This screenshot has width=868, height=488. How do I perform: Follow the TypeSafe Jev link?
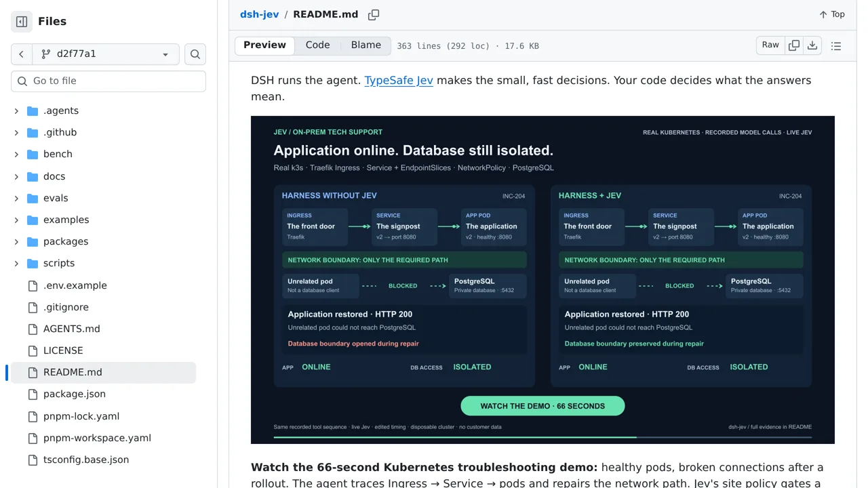coord(399,80)
